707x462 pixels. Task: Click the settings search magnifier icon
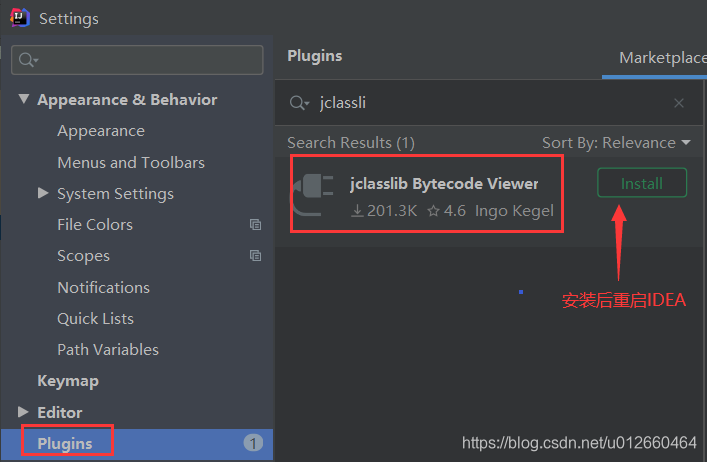pyautogui.click(x=28, y=59)
